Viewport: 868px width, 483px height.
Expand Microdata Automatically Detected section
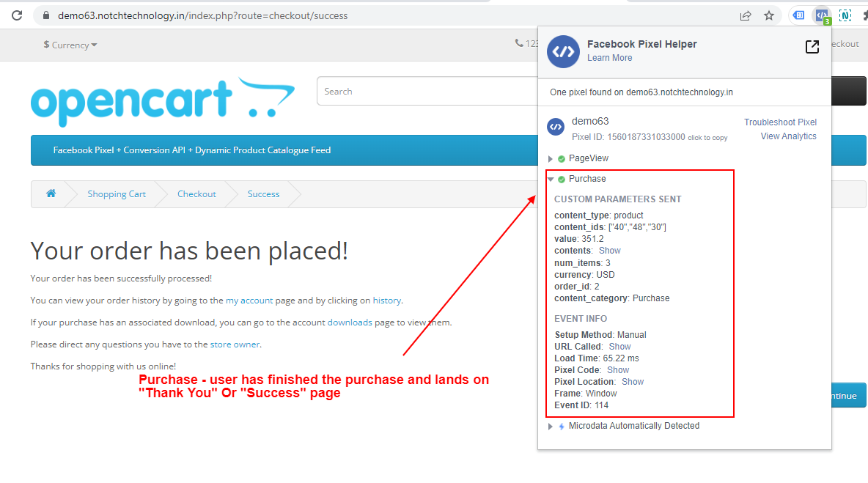(551, 426)
